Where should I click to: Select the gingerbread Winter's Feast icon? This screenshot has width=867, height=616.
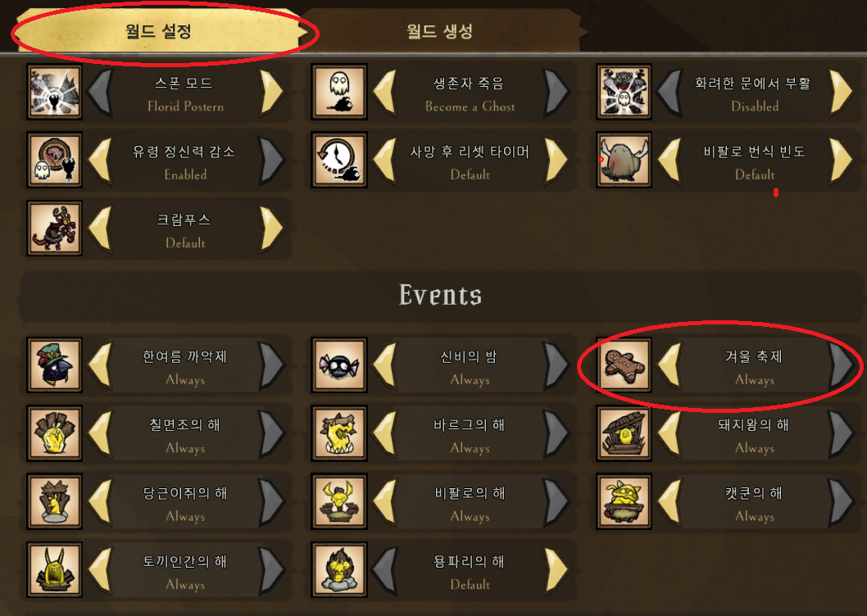[x=624, y=365]
